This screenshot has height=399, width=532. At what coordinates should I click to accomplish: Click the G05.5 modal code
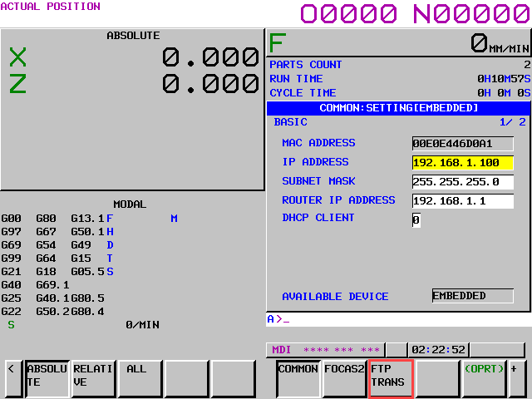coord(87,272)
